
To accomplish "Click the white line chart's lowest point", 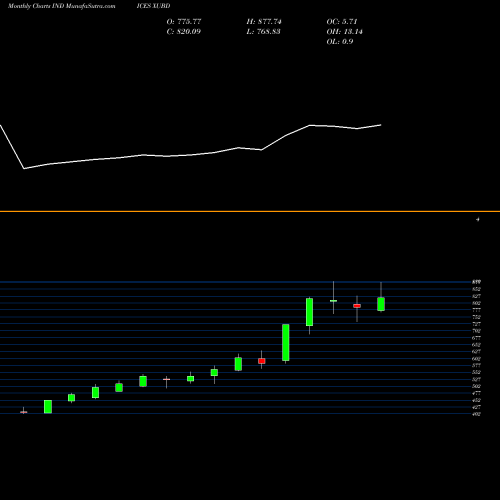I will [x=24, y=169].
